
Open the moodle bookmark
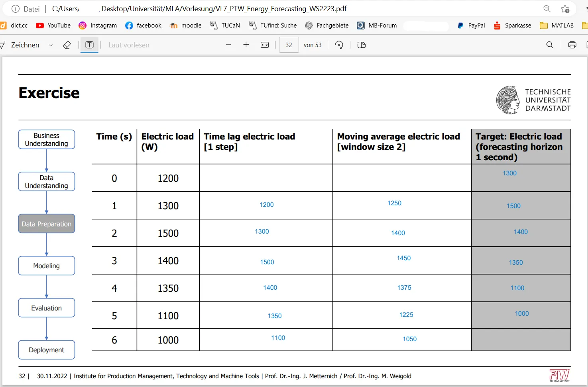click(186, 26)
